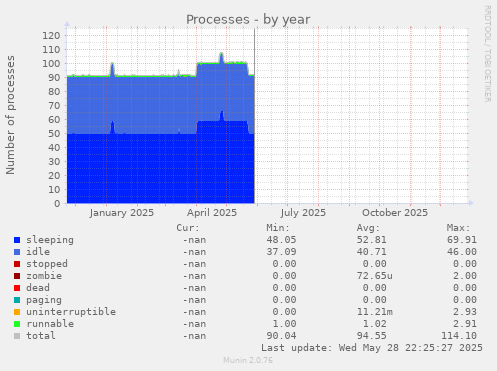Click the runnable legend color swatch
The height and width of the screenshot is (371, 497).
pos(17,324)
